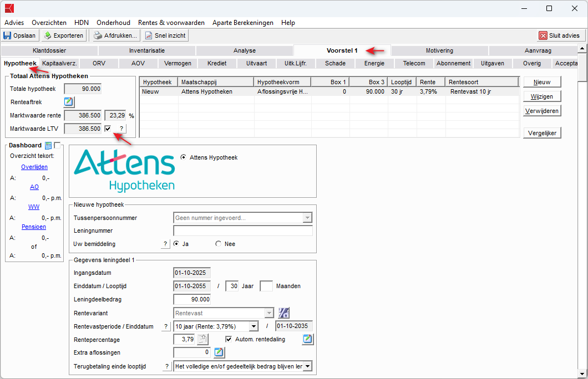Toggle the Marktwaarde LTV checkbox

pyautogui.click(x=108, y=129)
